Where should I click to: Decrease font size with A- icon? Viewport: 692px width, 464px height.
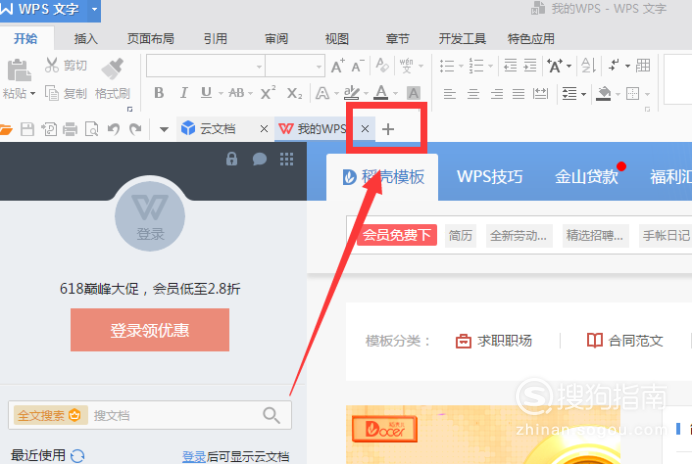(358, 66)
